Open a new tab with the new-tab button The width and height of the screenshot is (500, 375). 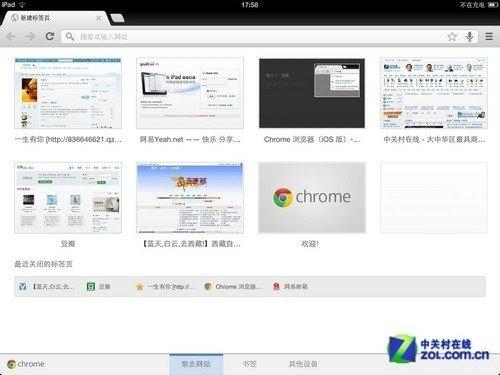(117, 18)
